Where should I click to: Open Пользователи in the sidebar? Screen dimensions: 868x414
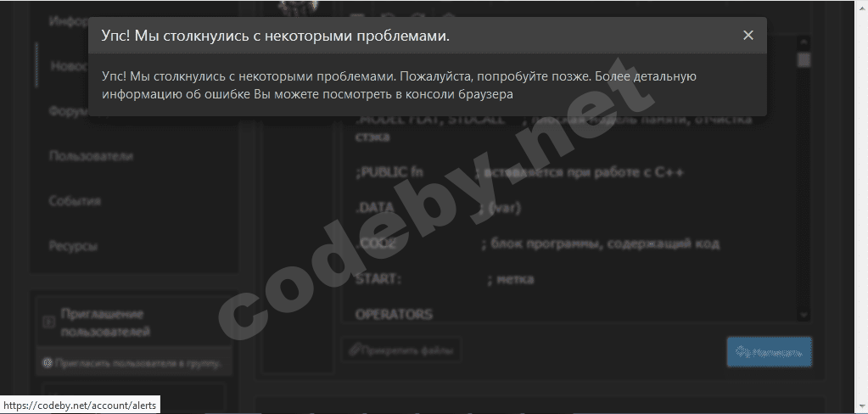coord(91,156)
